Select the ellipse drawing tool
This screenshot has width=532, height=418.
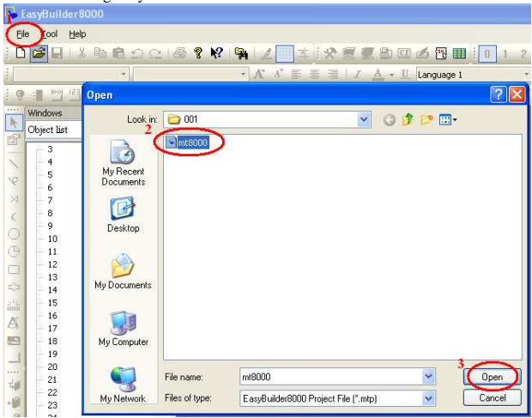click(x=14, y=233)
